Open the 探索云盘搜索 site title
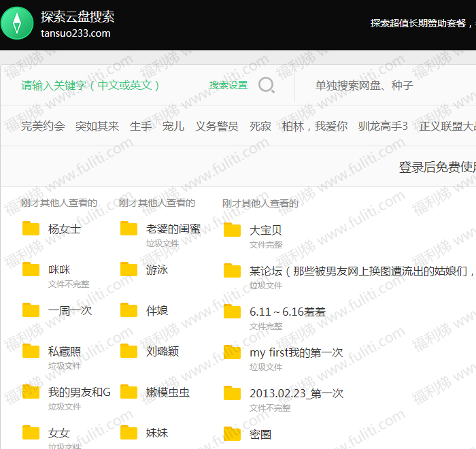The height and width of the screenshot is (449, 476). point(78,17)
